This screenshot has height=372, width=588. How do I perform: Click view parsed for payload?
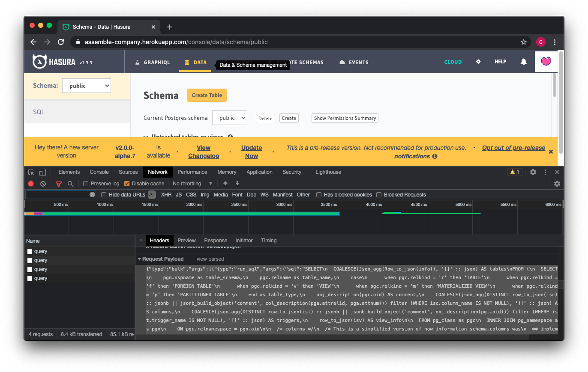(x=210, y=259)
